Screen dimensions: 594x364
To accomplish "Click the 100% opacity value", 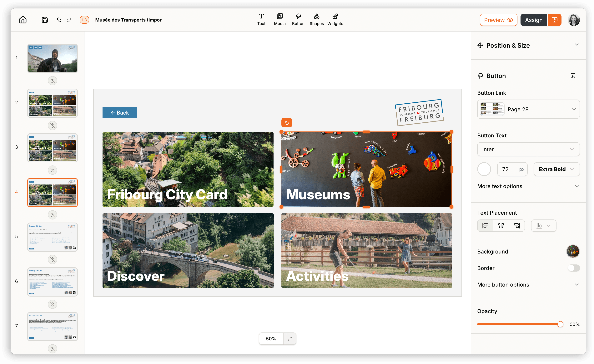I will (x=573, y=324).
